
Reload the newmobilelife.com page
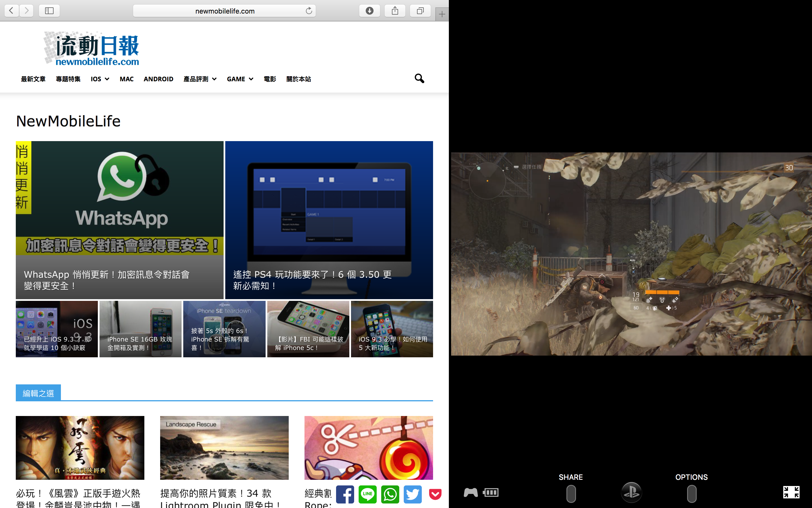tap(309, 11)
